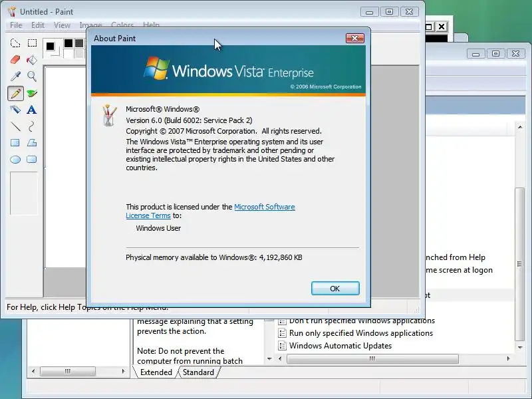
Task: Click scroll-up arrow of policy list scrollbar
Action: tap(520, 127)
